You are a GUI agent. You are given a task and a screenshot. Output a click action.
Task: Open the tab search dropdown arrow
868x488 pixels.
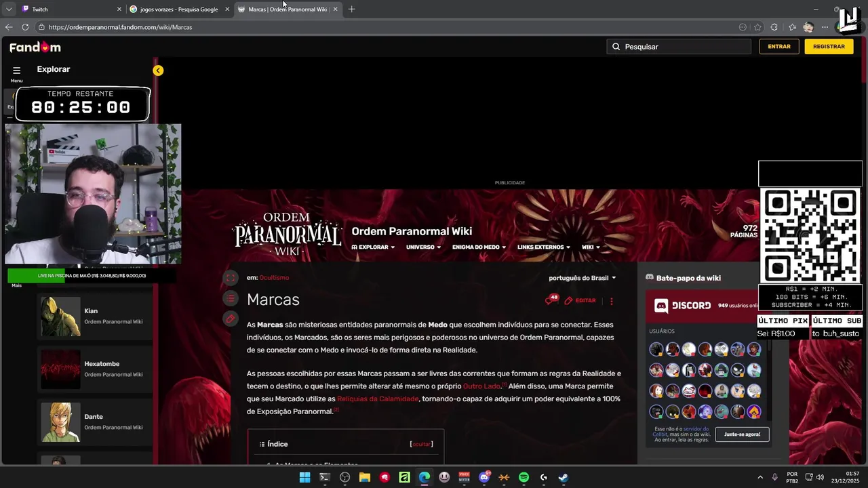pyautogui.click(x=9, y=9)
